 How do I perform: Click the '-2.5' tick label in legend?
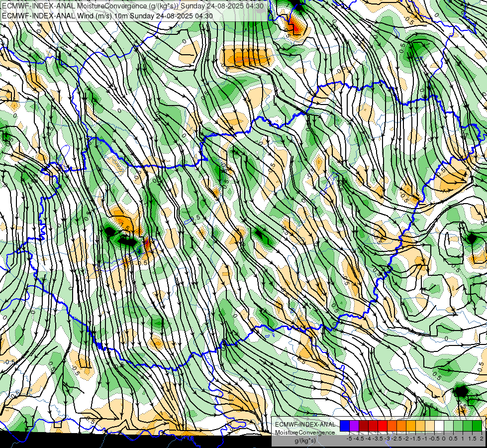pyautogui.click(x=396, y=439)
